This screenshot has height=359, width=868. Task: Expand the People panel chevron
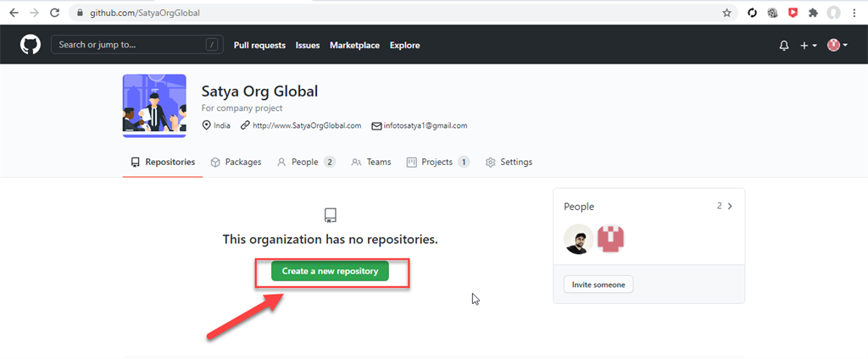730,206
